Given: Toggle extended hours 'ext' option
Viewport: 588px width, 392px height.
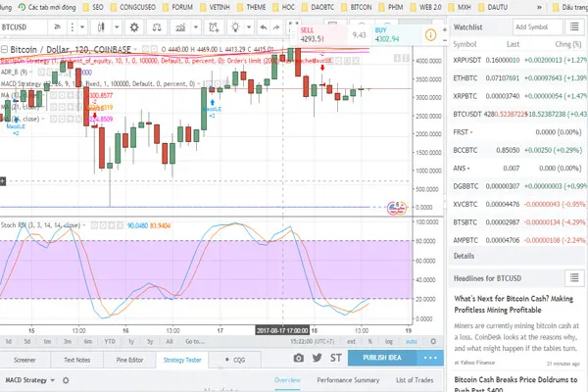Looking at the screenshot, I should point(351,341).
